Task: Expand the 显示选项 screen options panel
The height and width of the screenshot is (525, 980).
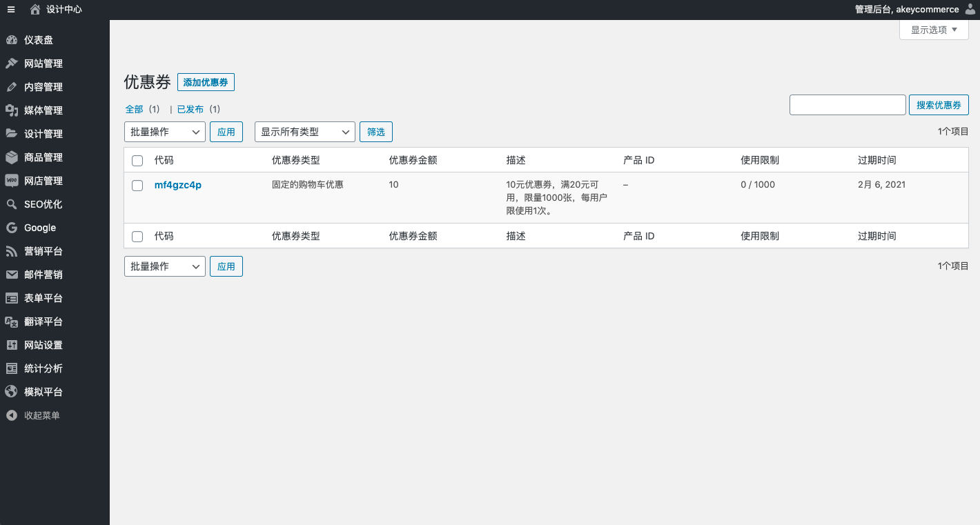Action: 934,30
